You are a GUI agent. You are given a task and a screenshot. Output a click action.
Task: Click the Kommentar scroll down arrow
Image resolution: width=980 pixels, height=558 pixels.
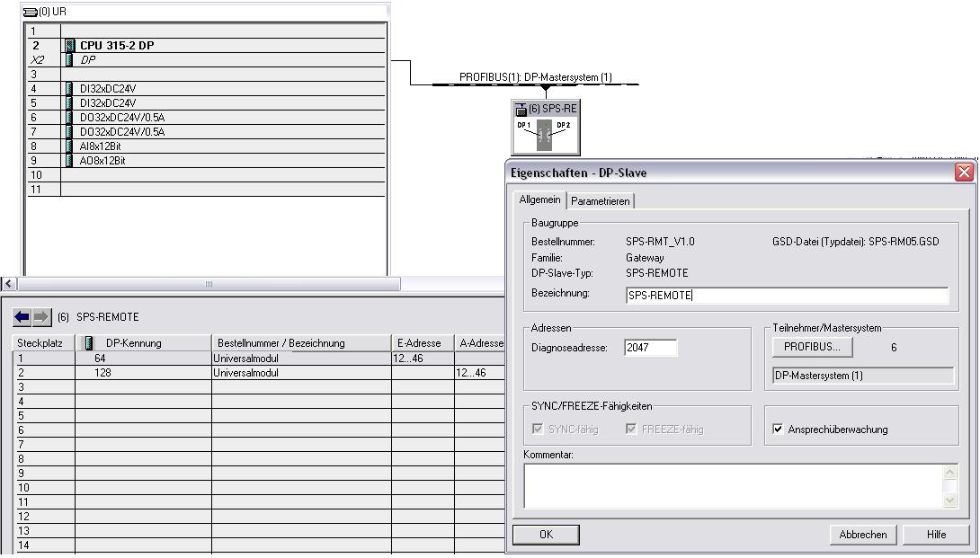[950, 500]
